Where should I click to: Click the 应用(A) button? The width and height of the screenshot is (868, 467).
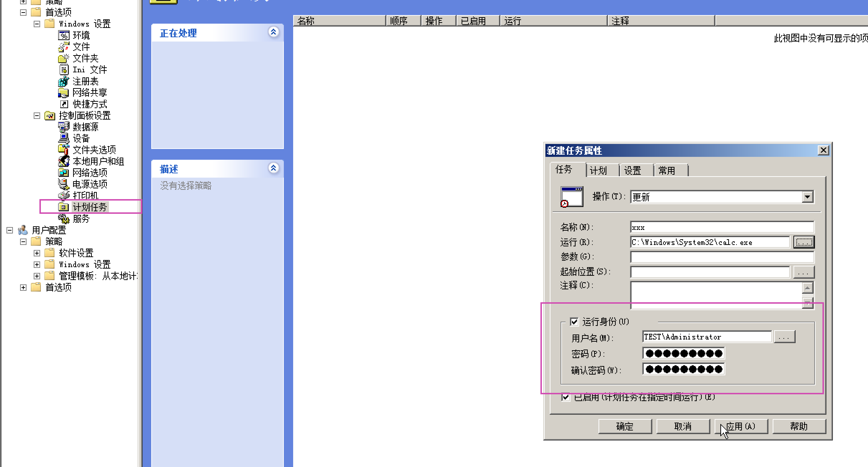741,426
